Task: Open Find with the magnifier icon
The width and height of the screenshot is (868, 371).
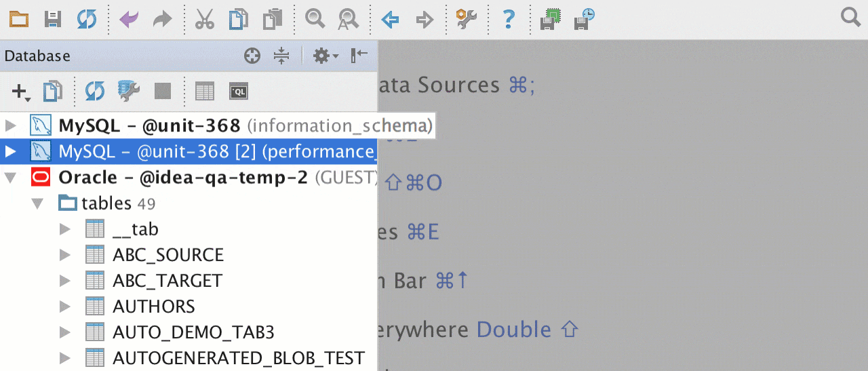Action: click(x=315, y=19)
